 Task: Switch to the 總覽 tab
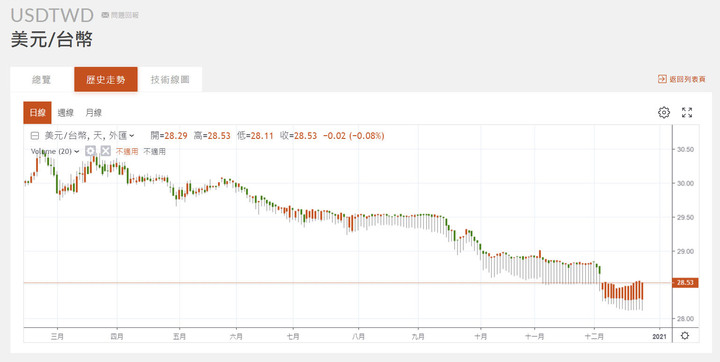42,79
